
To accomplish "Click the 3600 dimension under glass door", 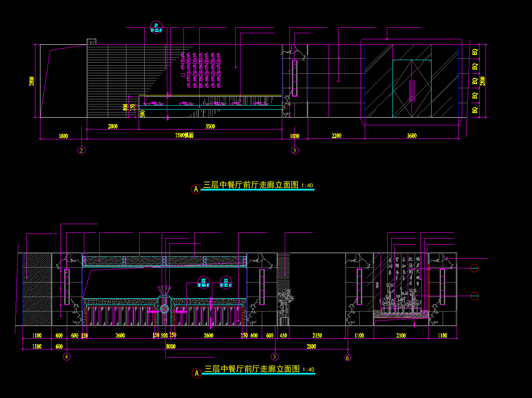I will pyautogui.click(x=412, y=136).
